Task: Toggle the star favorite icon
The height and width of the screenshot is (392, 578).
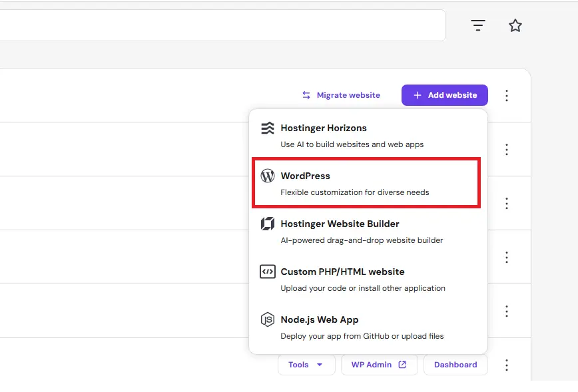Action: 515,25
